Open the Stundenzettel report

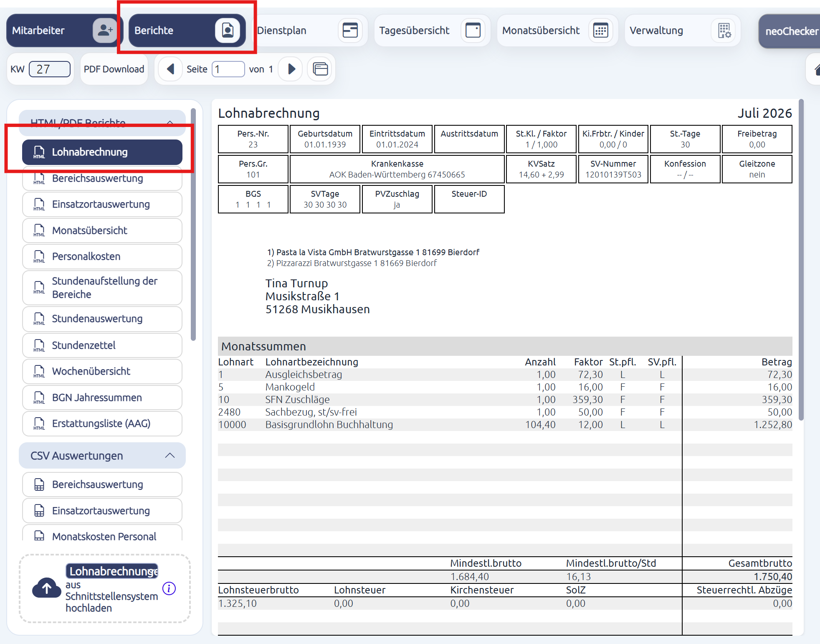coord(102,345)
